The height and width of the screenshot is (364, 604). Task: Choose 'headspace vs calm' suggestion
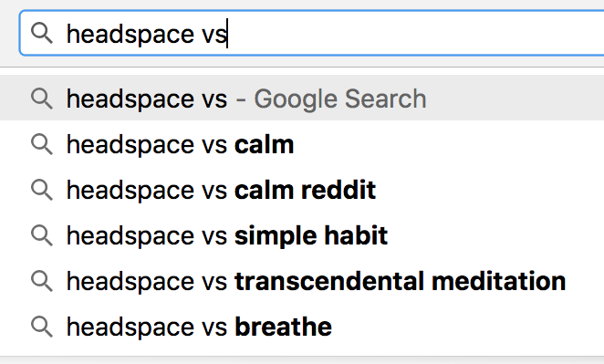coord(302,144)
